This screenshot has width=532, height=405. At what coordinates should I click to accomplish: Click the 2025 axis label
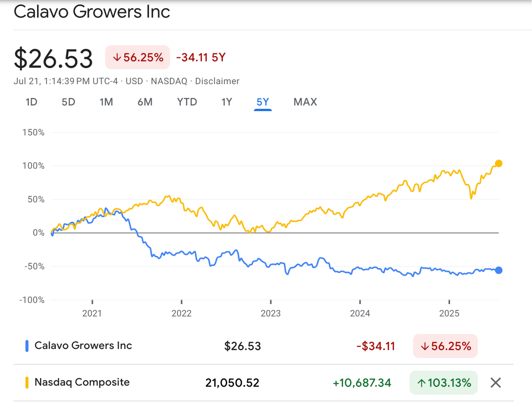[x=449, y=313]
